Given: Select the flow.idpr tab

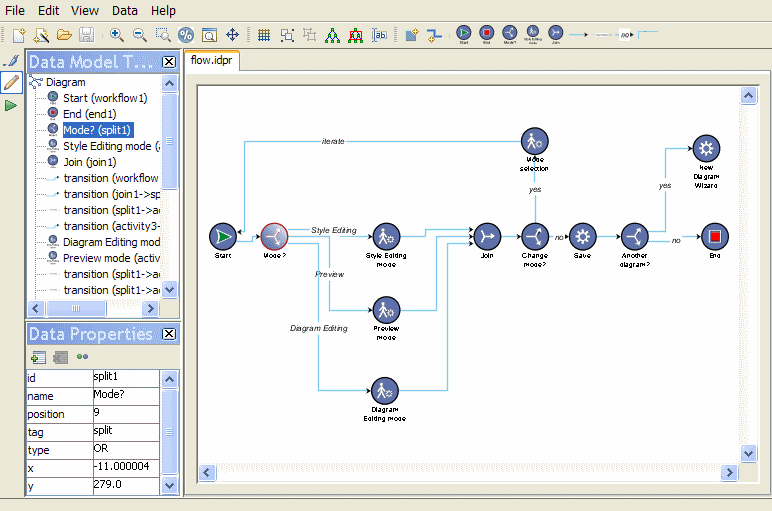Looking at the screenshot, I should [212, 60].
